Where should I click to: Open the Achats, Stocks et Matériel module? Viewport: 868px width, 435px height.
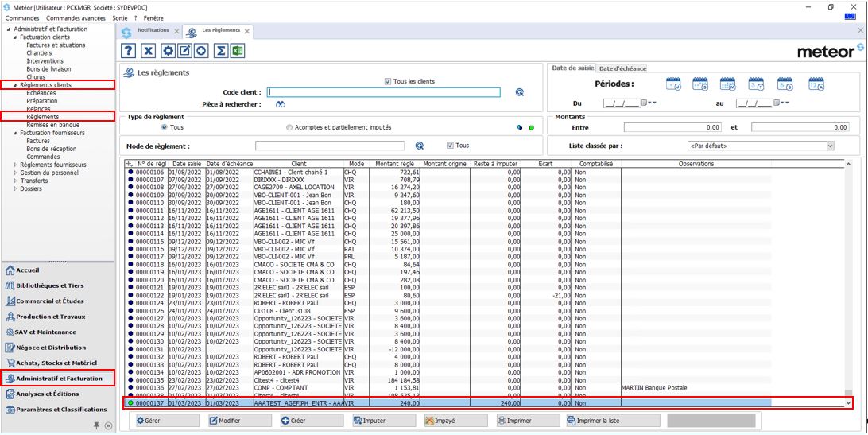[x=51, y=363]
